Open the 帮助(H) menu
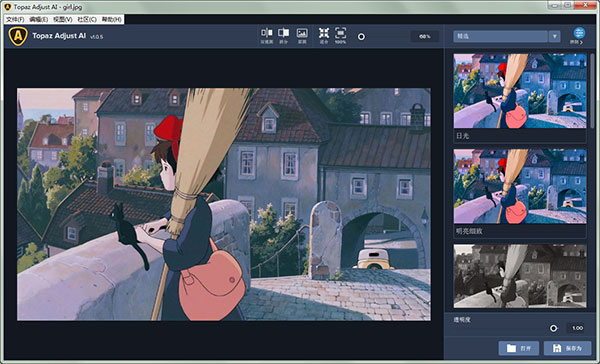Image resolution: width=600 pixels, height=364 pixels. point(111,20)
